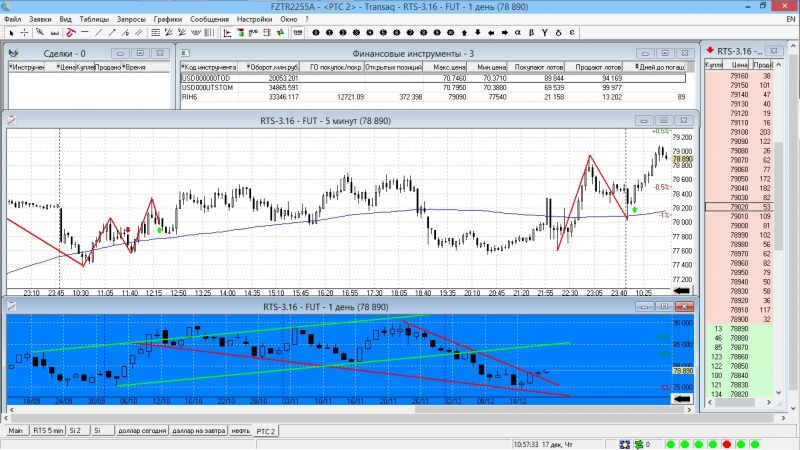Select the arrow pointer tool in toolbar
This screenshot has height=450, width=800.
tap(11, 33)
